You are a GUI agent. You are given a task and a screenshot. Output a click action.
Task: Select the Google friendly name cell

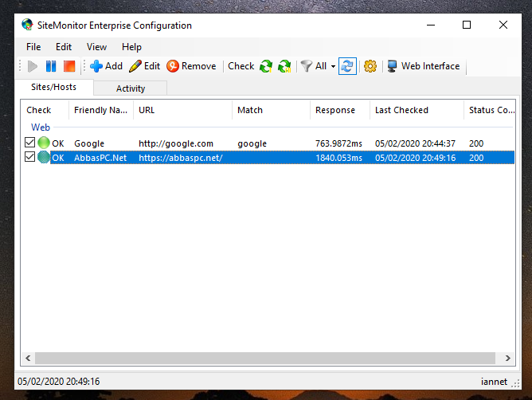pos(89,143)
